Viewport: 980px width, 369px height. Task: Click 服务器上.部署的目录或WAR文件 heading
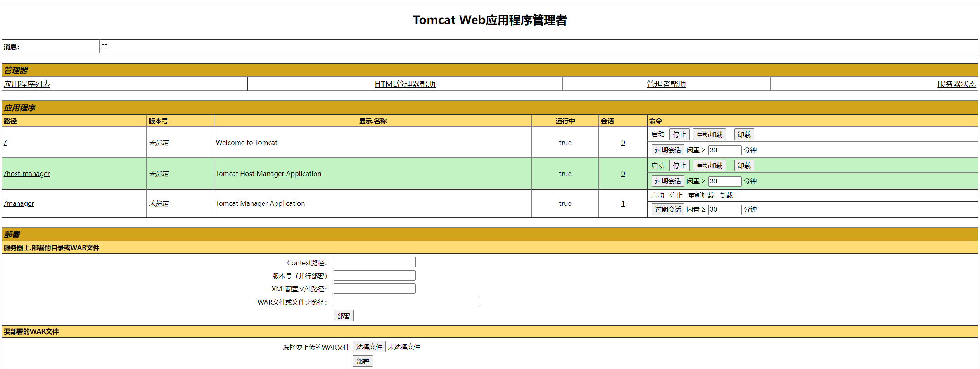(52, 248)
